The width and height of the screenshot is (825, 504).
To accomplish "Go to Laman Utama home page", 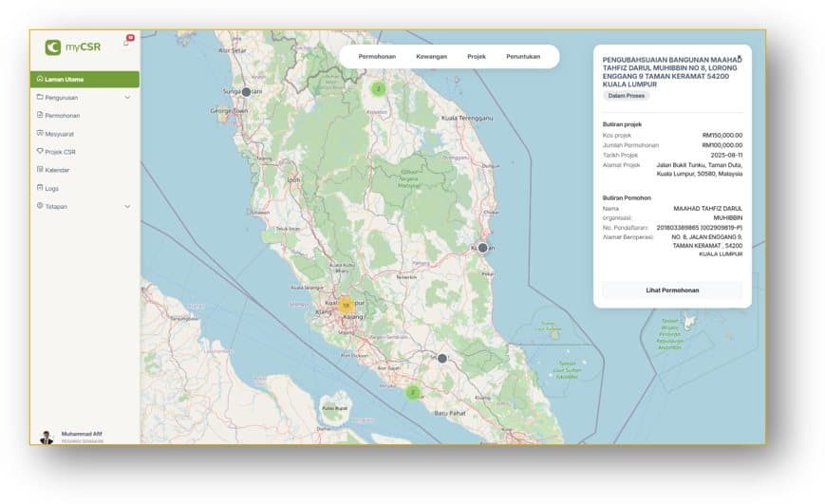I will point(84,80).
